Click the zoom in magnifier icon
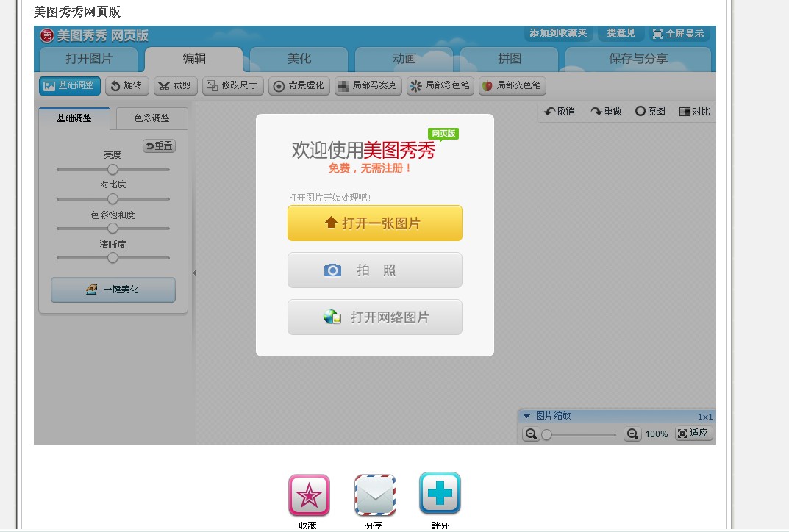 pos(632,434)
